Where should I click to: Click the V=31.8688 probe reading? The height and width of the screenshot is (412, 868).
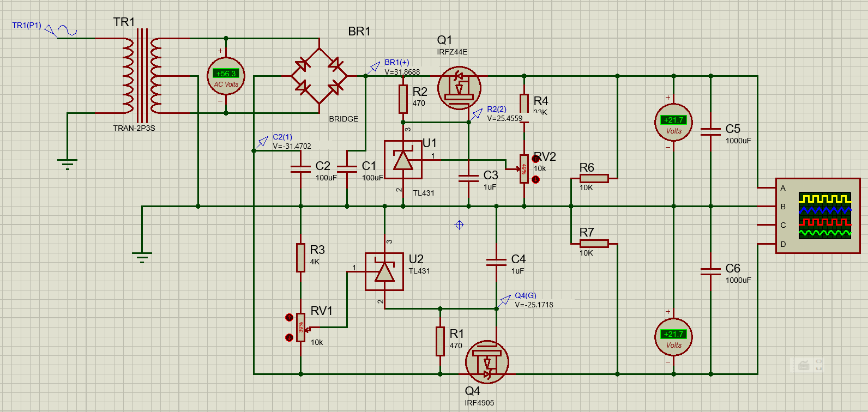402,72
